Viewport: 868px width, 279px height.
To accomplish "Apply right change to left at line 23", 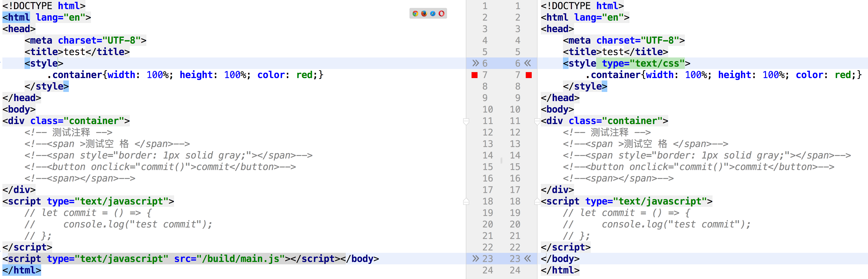I will pos(528,259).
